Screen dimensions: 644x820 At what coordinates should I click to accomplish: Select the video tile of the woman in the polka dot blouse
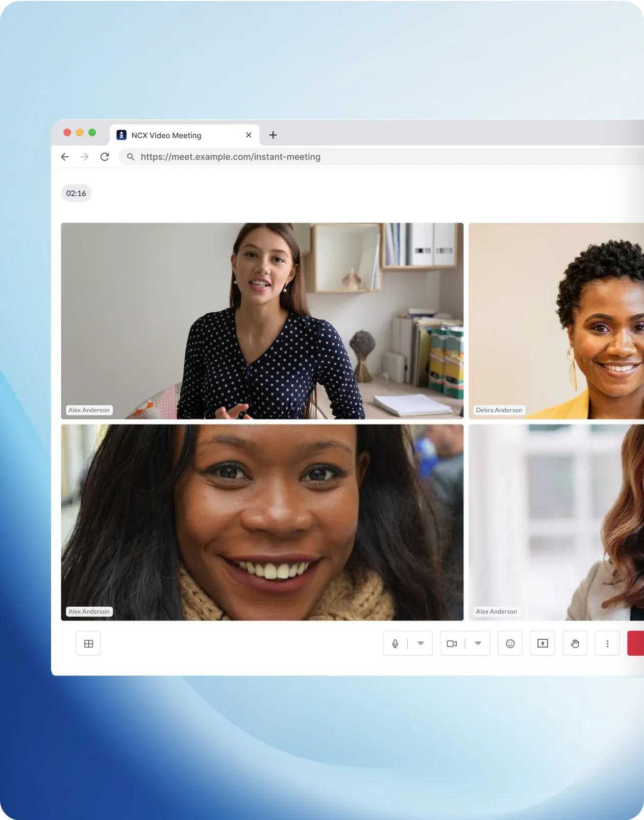262,321
